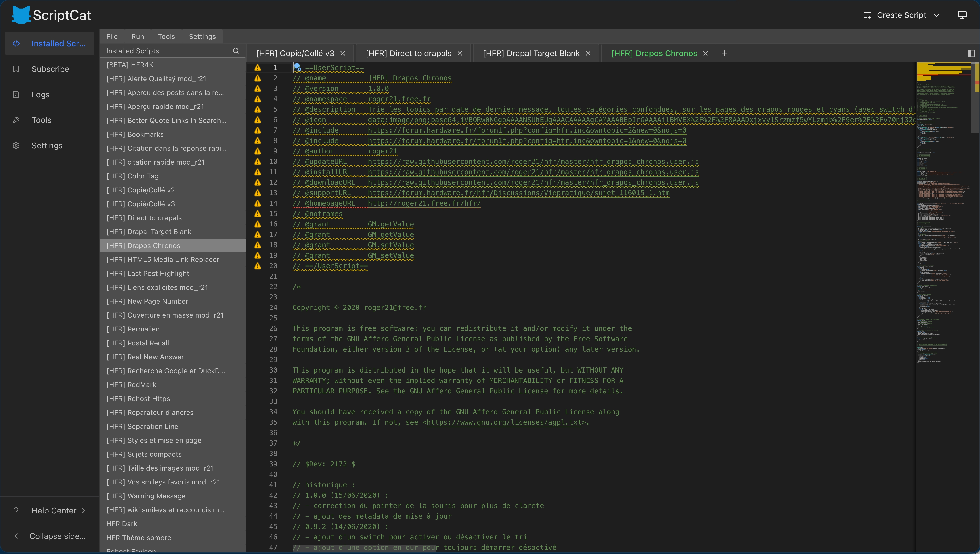This screenshot has height=554, width=980.
Task: Select [HFR] Permalien script
Action: tap(173, 329)
